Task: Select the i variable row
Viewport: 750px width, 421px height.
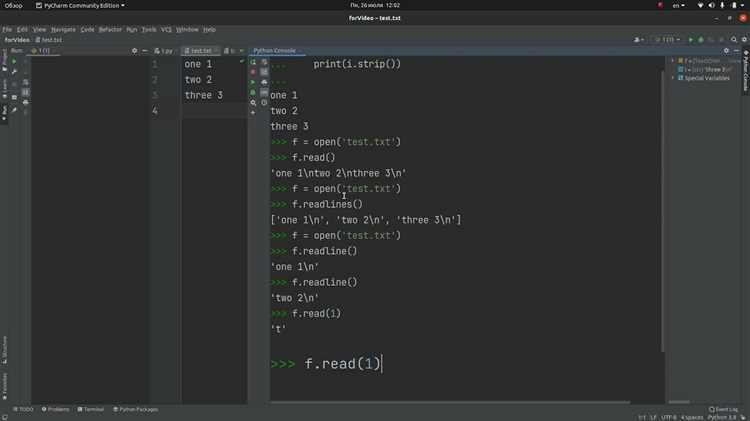Action: coord(705,69)
